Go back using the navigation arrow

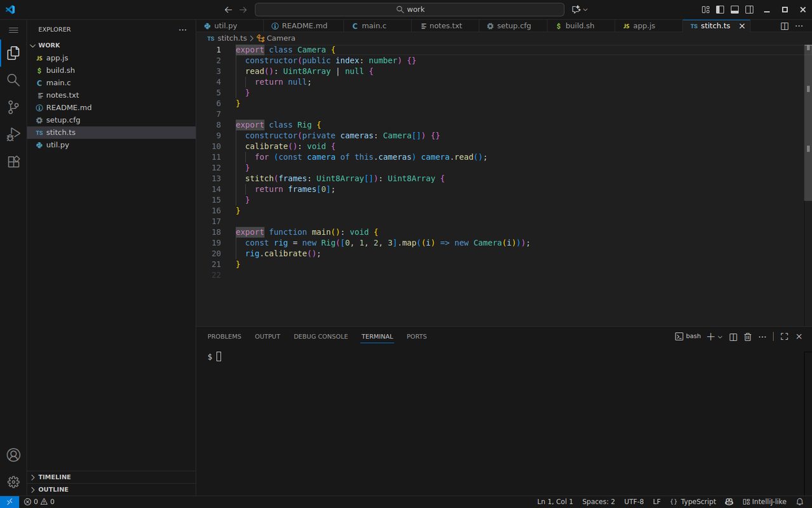click(228, 10)
